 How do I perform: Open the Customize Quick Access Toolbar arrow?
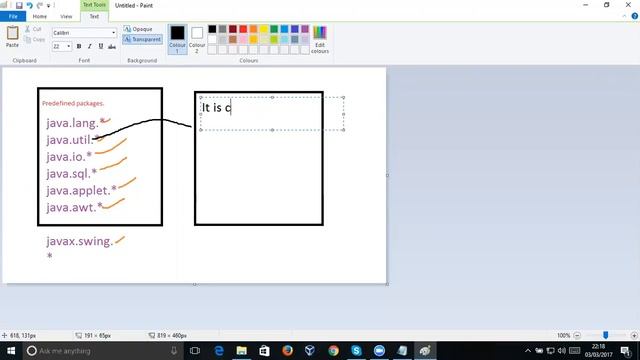(x=48, y=6)
